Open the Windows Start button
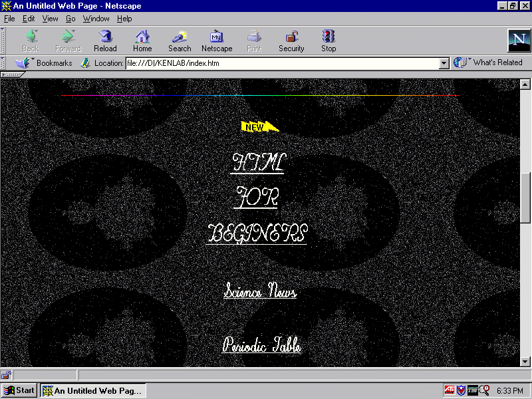 [19, 390]
